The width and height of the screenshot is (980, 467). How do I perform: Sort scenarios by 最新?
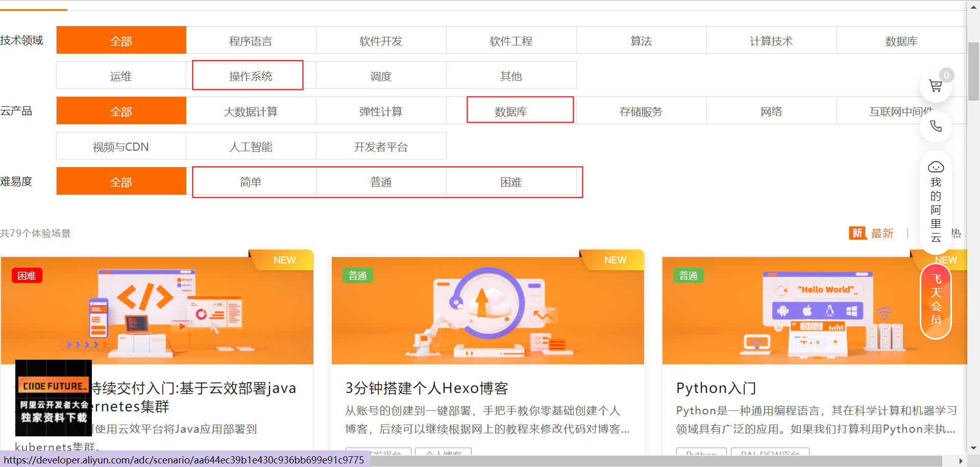[882, 233]
